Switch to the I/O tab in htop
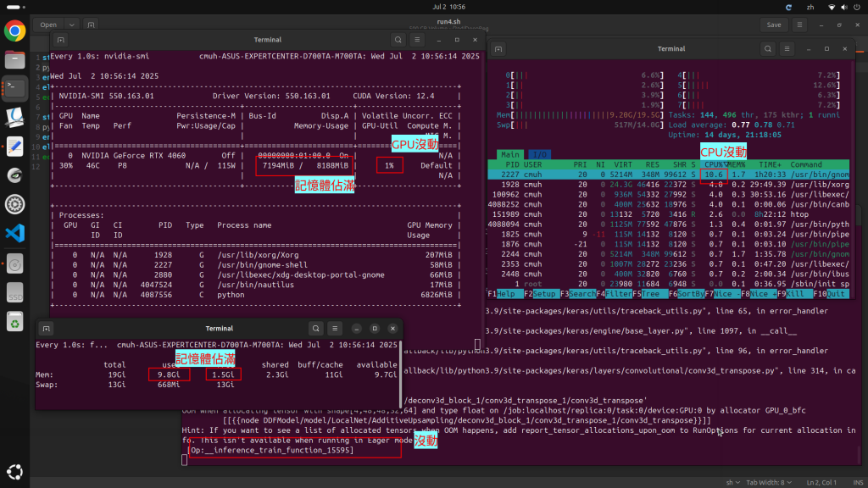868x488 pixels. click(x=538, y=154)
